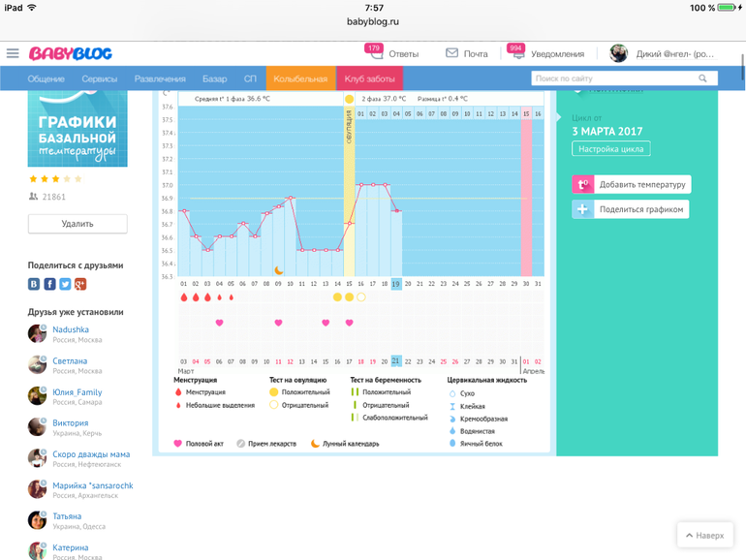This screenshot has width=746, height=560.
Task: Open Настройка цикла settings
Action: 611,149
